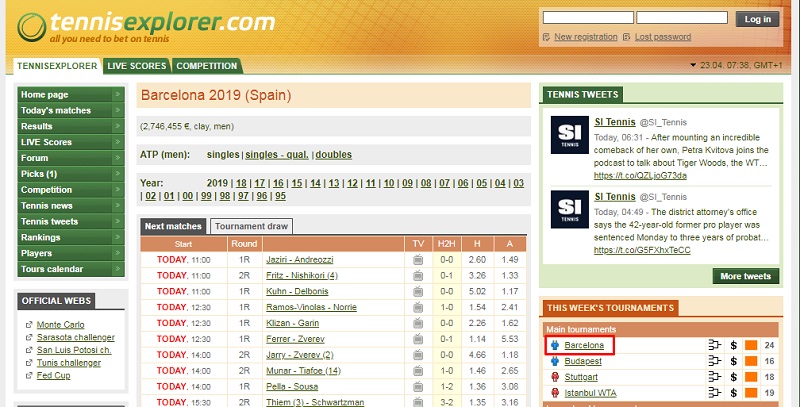This screenshot has height=407, width=800.
Task: Click the first login input field
Action: click(x=586, y=18)
